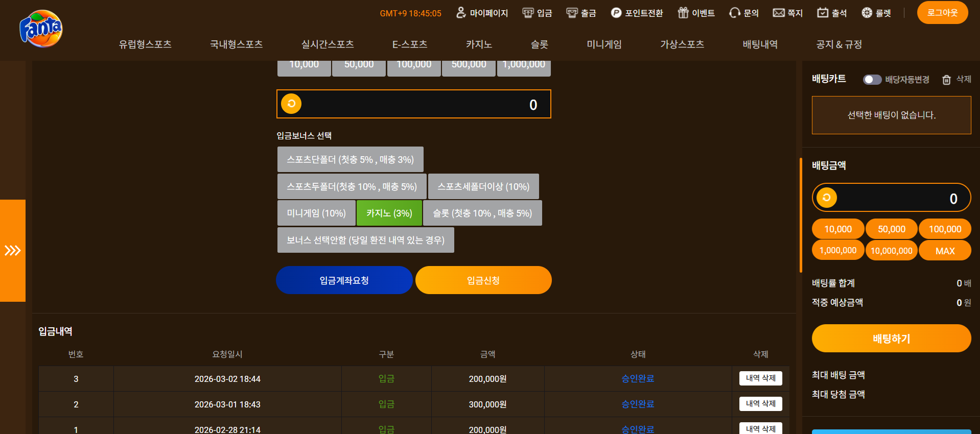Expand the orange left side panel arrows
This screenshot has width=980, height=434.
(x=13, y=250)
